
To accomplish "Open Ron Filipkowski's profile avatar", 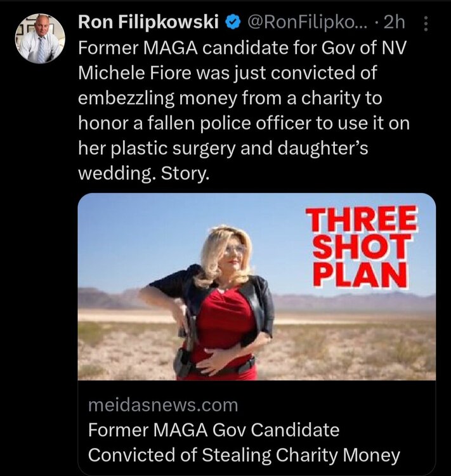I will [40, 38].
